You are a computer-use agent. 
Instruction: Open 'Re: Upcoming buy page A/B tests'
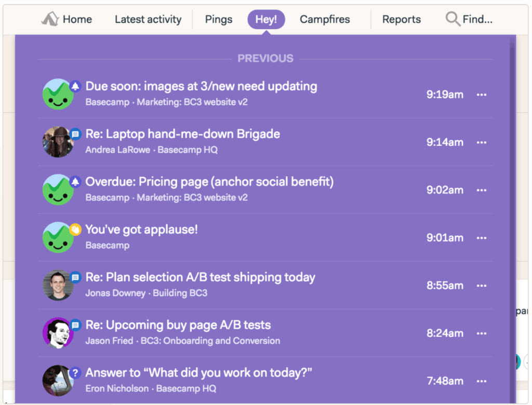(x=178, y=325)
